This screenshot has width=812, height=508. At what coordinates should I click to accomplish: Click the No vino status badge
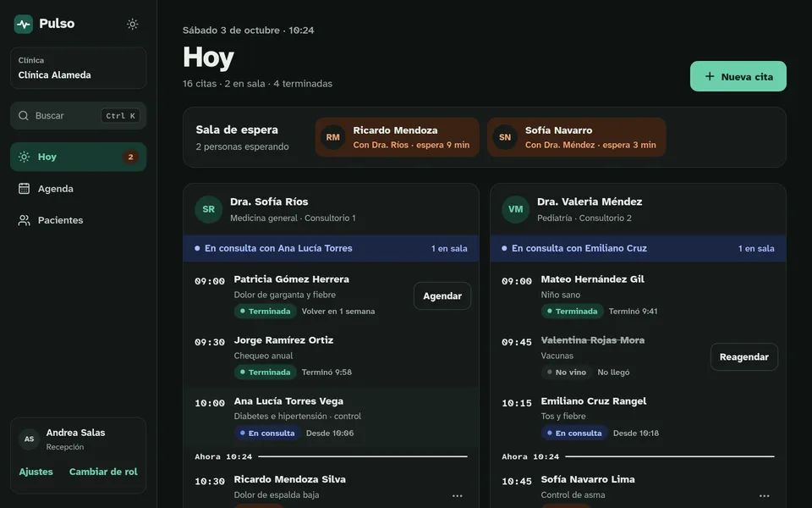pyautogui.click(x=566, y=373)
